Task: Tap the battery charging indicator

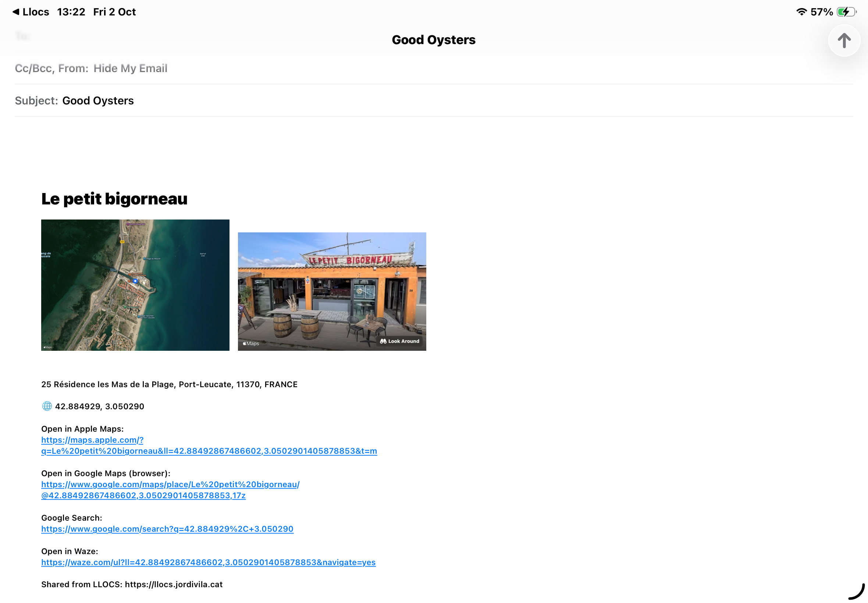Action: 846,12
